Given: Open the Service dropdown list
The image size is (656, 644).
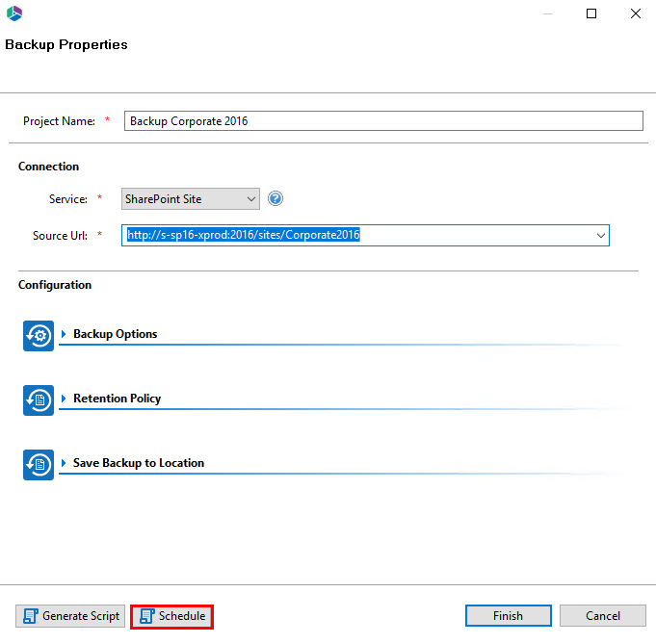Looking at the screenshot, I should [x=250, y=199].
